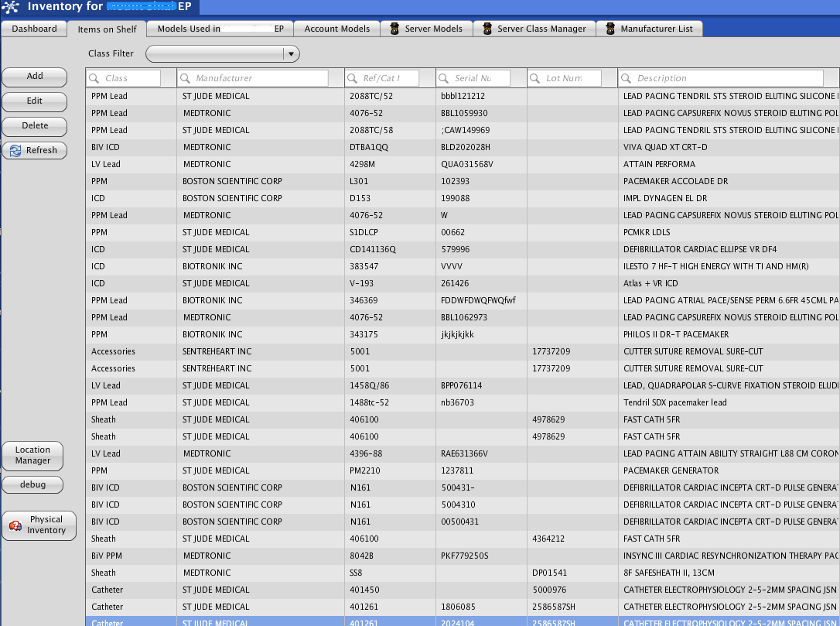Open the Server Models tab

tap(427, 29)
